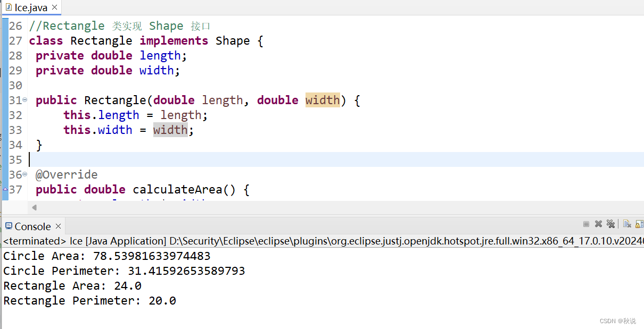Screen dimensions: 644x329
Task: Select the Ice.java editor tab
Action: 31,7
